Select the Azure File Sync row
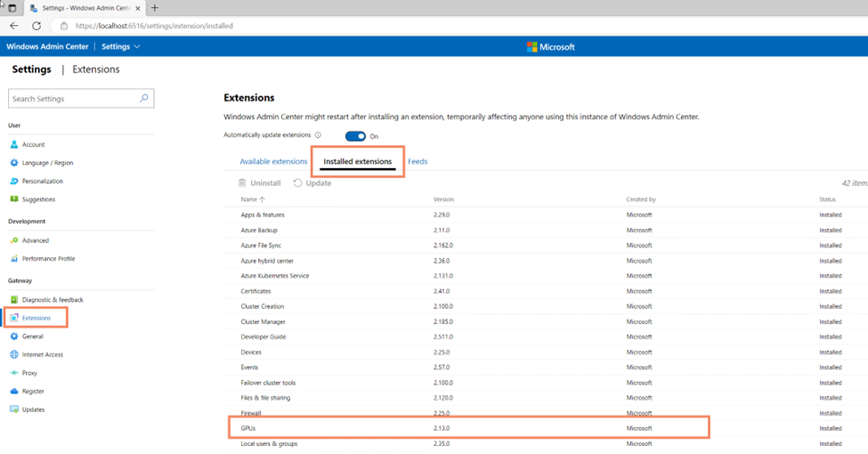Viewport: 868px width, 454px height. click(x=545, y=246)
